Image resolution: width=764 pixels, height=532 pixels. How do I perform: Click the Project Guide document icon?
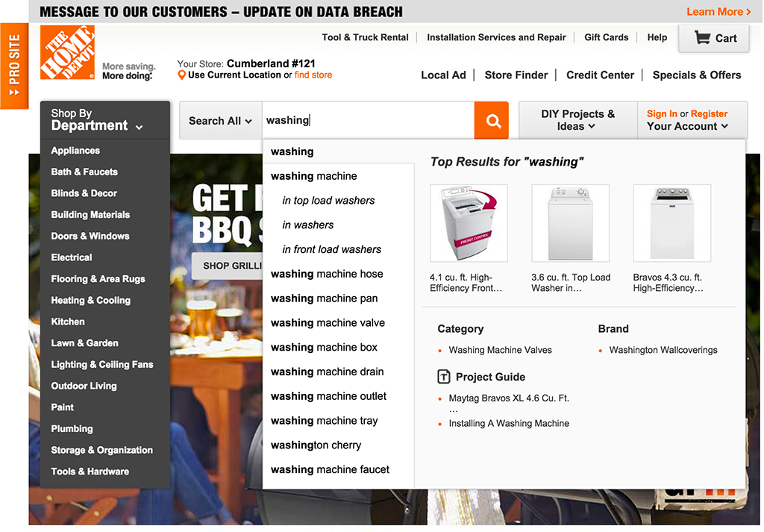[x=444, y=377]
